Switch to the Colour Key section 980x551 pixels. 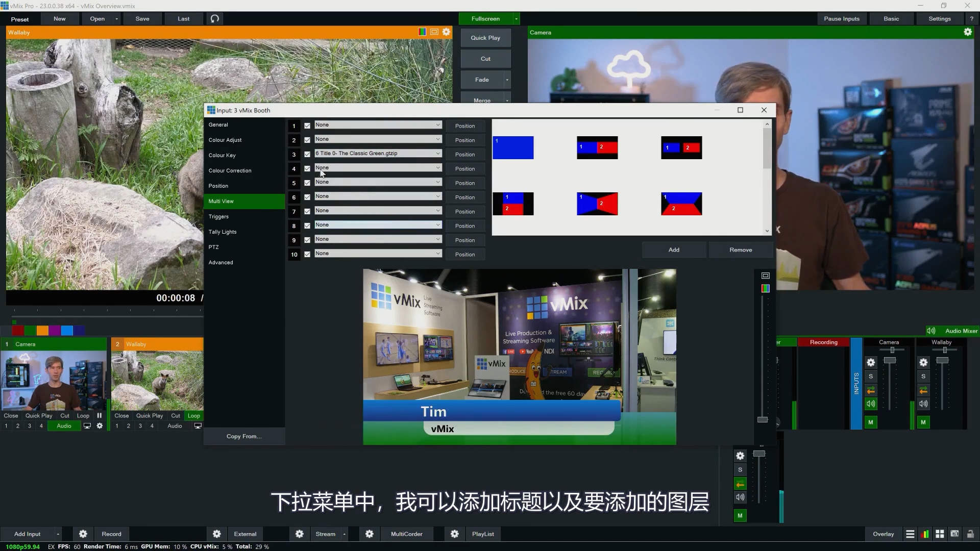click(222, 155)
